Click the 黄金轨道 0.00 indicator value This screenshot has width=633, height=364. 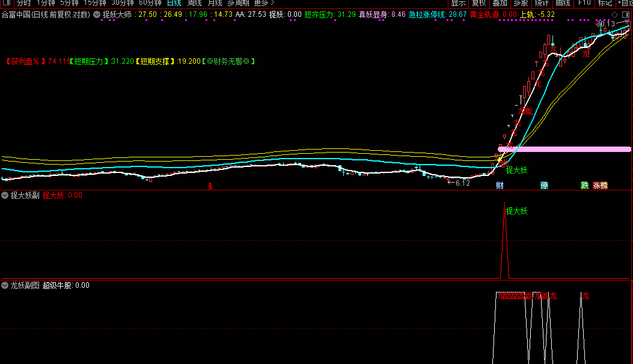(494, 14)
